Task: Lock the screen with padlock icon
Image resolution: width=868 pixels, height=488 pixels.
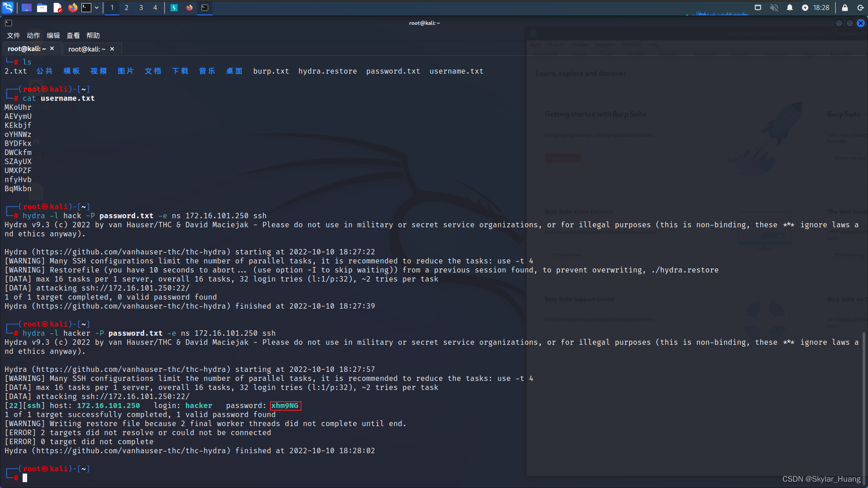Action: [x=844, y=8]
